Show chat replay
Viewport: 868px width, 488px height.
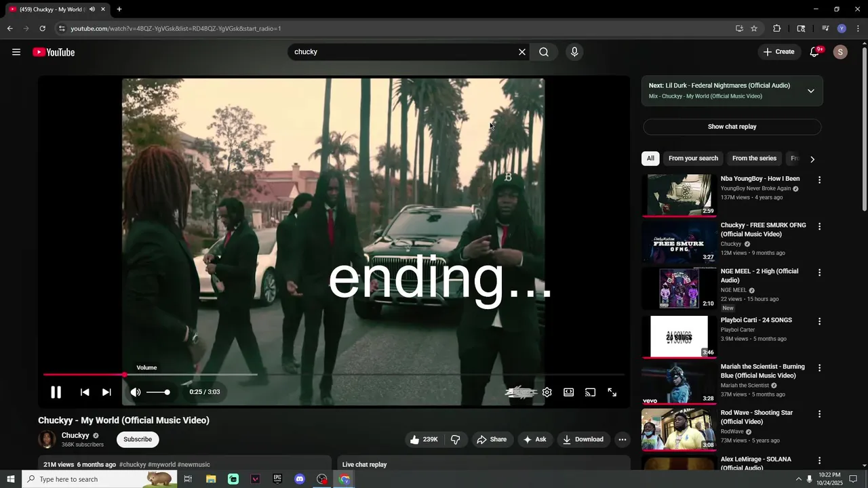pos(732,127)
